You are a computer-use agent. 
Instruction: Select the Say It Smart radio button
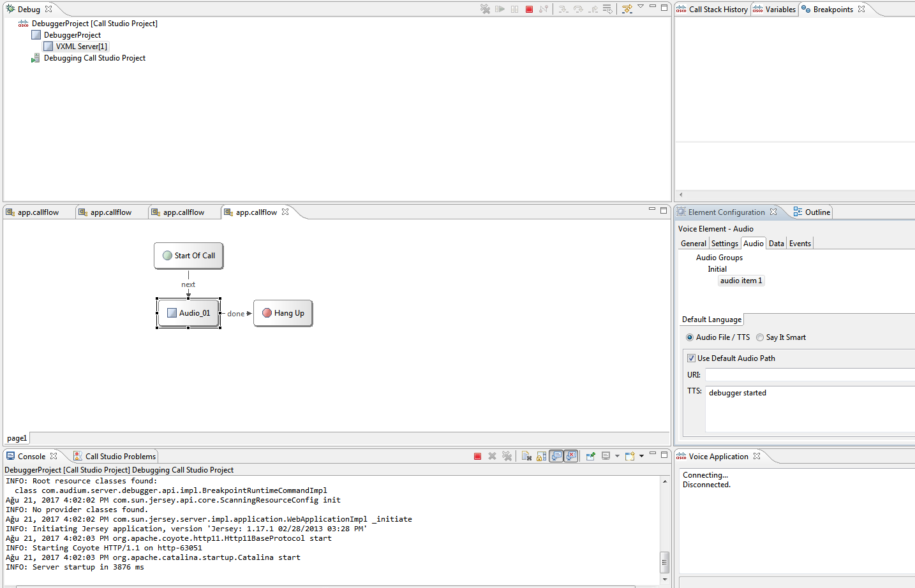point(760,337)
